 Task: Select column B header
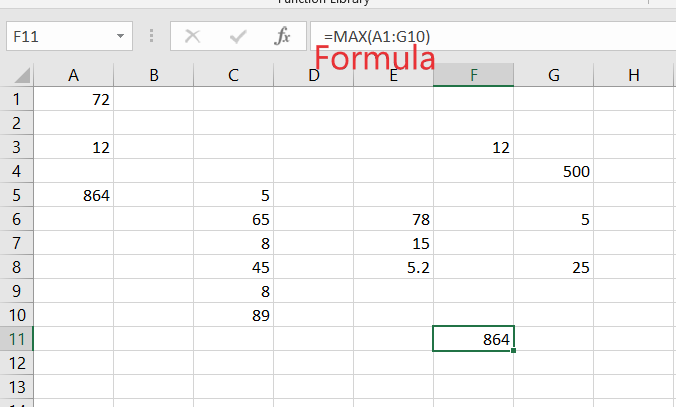coord(154,75)
